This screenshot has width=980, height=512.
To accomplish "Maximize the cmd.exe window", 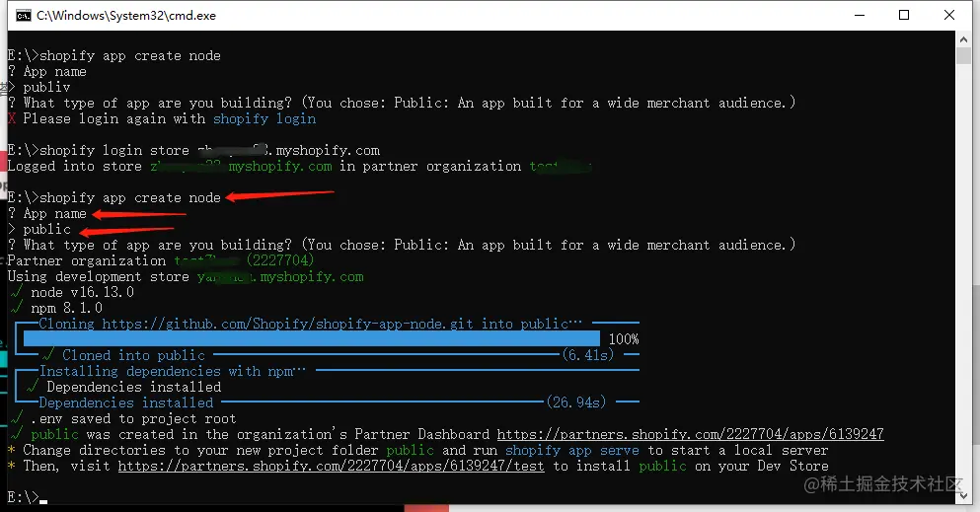I will (904, 15).
